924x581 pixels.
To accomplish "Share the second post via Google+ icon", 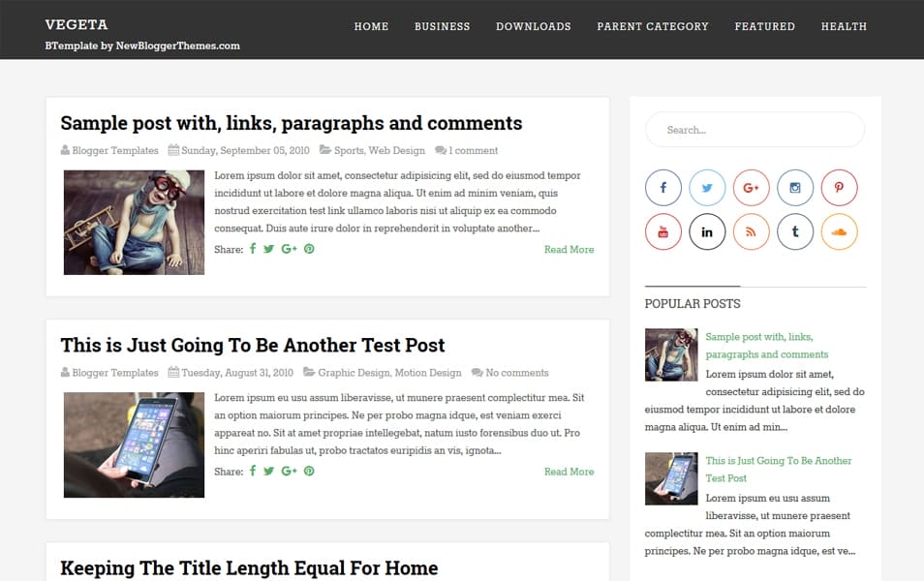I will [x=289, y=472].
